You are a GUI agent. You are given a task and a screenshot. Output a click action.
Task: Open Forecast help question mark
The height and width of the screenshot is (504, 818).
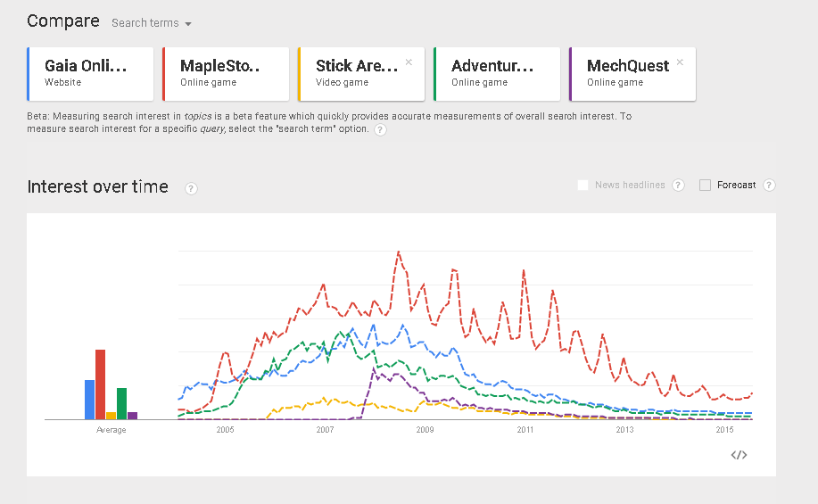coord(769,186)
